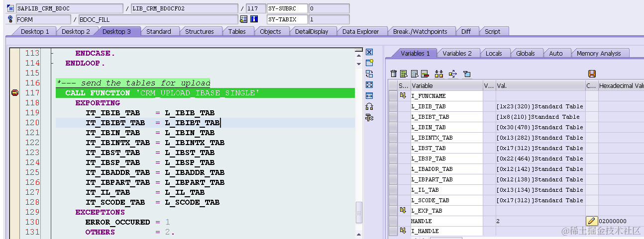This screenshot has width=644, height=239.
Task: Click the new tool icon with yellow star
Action: (x=369, y=63)
